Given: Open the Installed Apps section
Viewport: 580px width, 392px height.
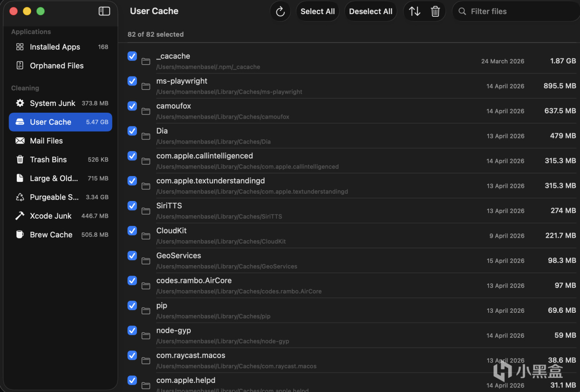Looking at the screenshot, I should pos(55,47).
